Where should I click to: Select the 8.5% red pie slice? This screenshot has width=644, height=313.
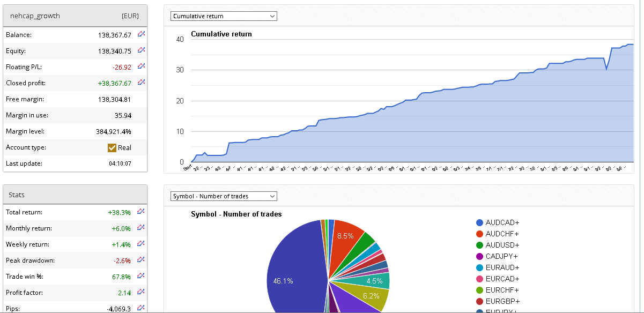346,236
